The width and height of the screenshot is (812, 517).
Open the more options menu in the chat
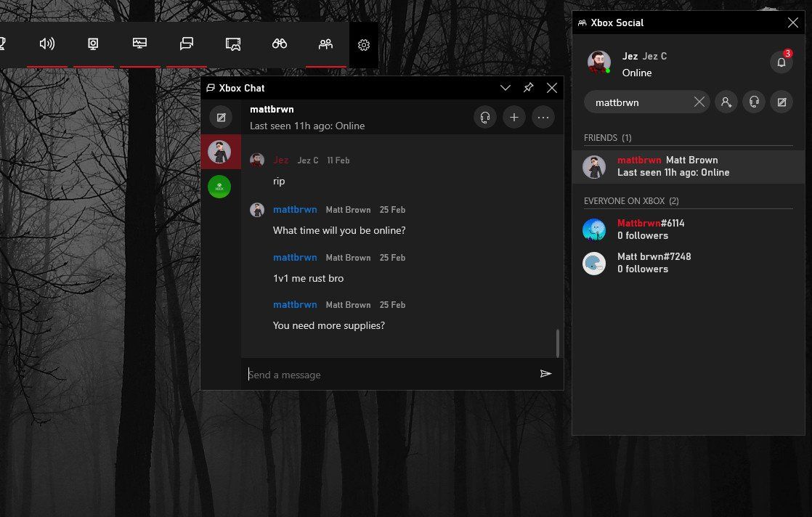coord(543,117)
